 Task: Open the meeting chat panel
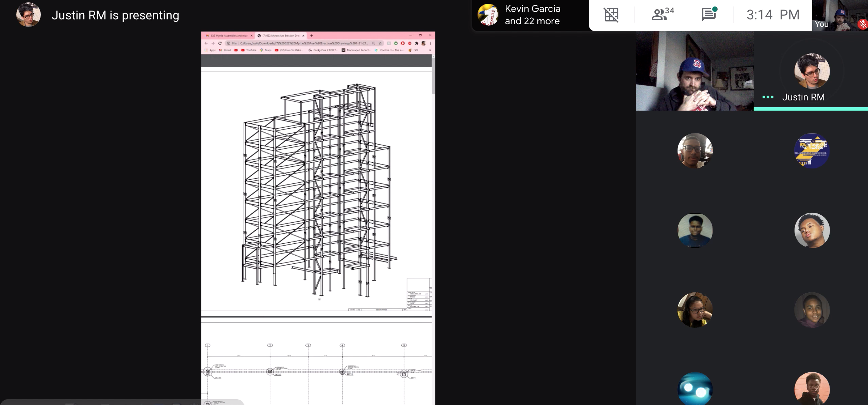709,15
